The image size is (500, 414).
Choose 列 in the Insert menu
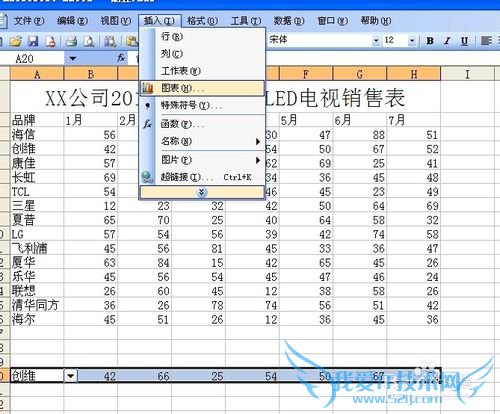202,54
